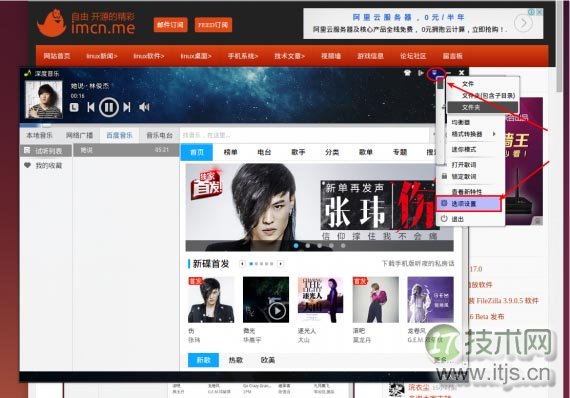The height and width of the screenshot is (398, 570).
Task: Click the RSS 订阅 button on website
Action: (x=213, y=25)
